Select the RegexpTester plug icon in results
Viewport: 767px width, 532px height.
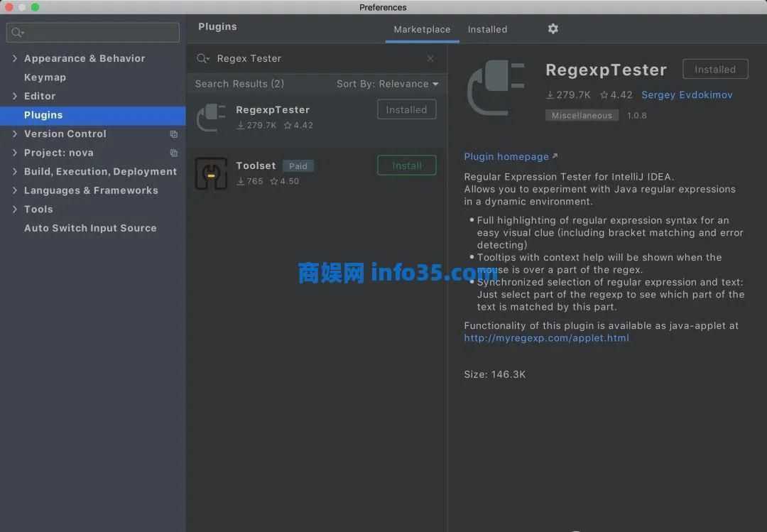click(211, 117)
